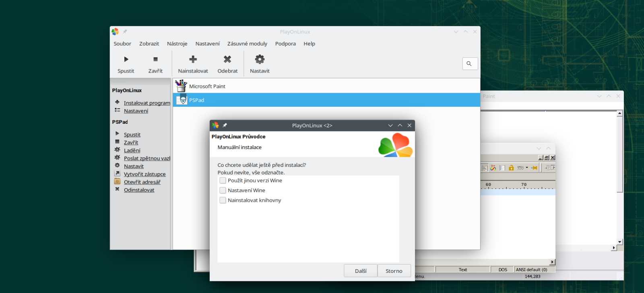This screenshot has width=644, height=293.
Task: Click the Storno button
Action: [x=394, y=271]
